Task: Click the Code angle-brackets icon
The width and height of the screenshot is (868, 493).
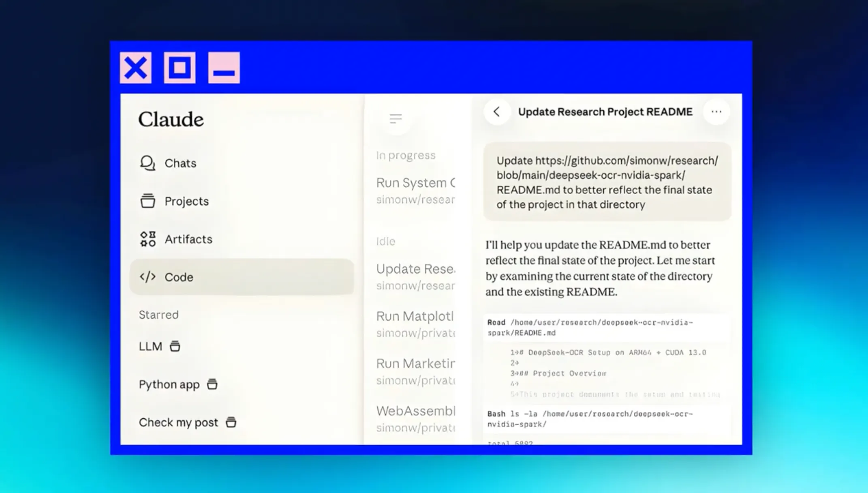Action: coord(148,277)
